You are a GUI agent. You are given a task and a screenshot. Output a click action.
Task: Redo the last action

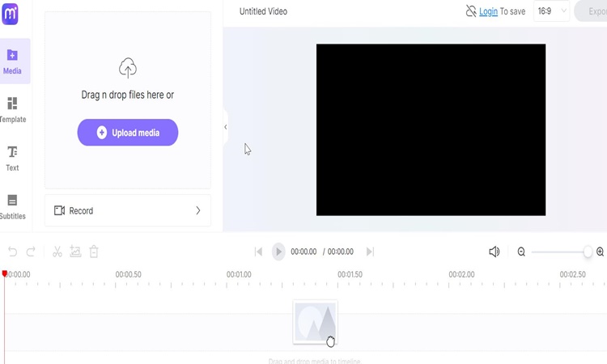[x=31, y=252]
